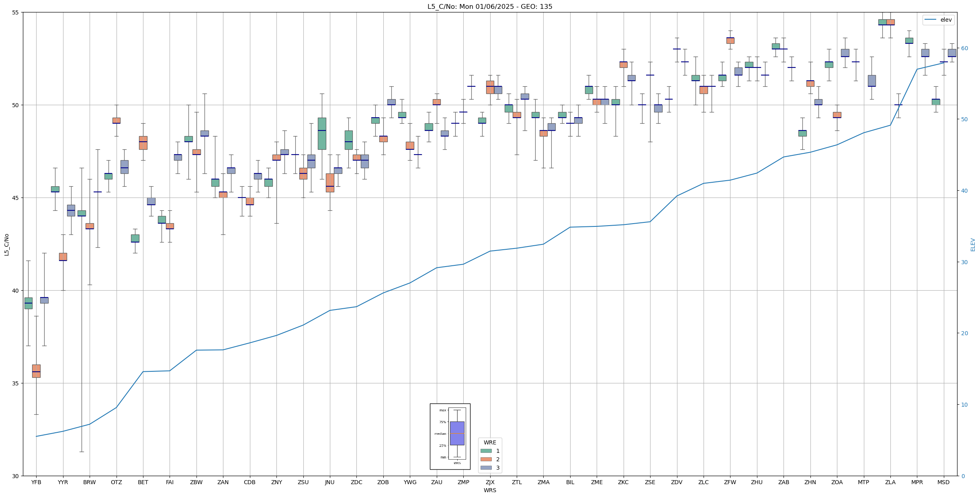
Task: Click the chart title text
Action: click(490, 6)
